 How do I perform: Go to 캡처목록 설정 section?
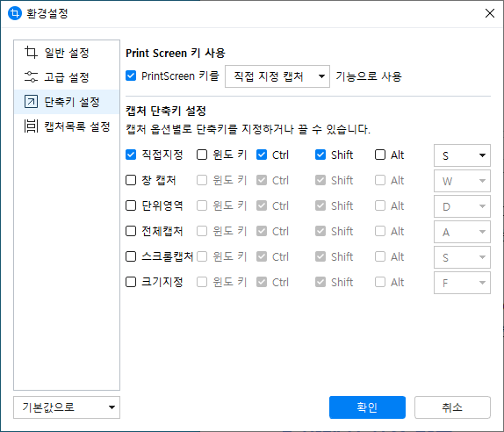click(x=67, y=126)
